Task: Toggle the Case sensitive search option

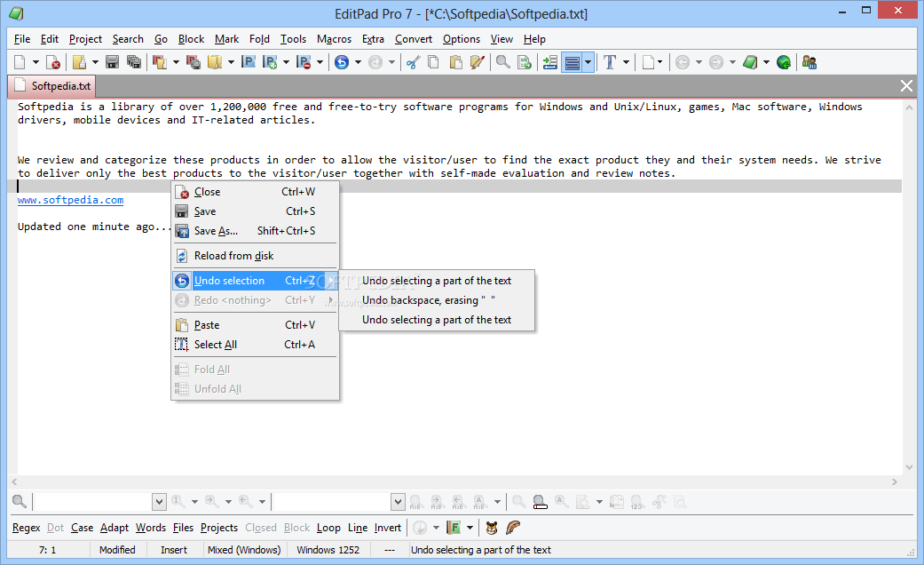Action: [82, 528]
